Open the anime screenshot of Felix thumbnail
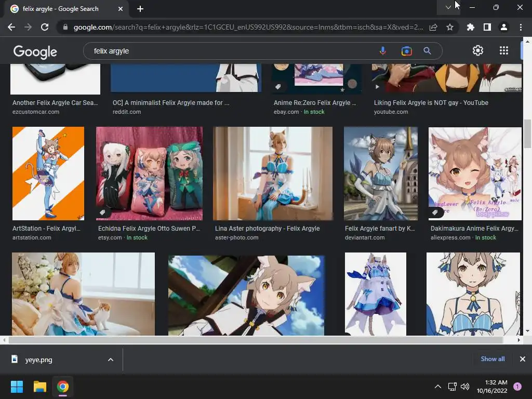Image resolution: width=532 pixels, height=399 pixels. tap(246, 295)
